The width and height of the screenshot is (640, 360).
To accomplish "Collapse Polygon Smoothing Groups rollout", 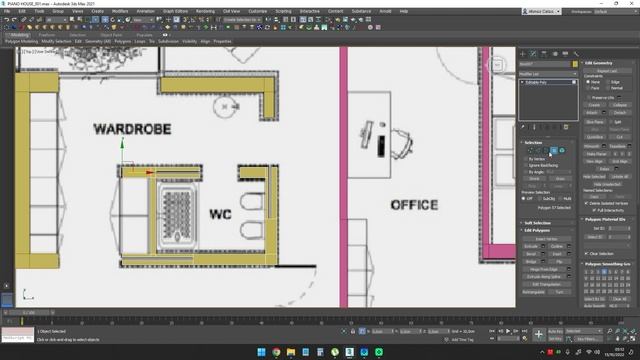I will pyautogui.click(x=608, y=264).
